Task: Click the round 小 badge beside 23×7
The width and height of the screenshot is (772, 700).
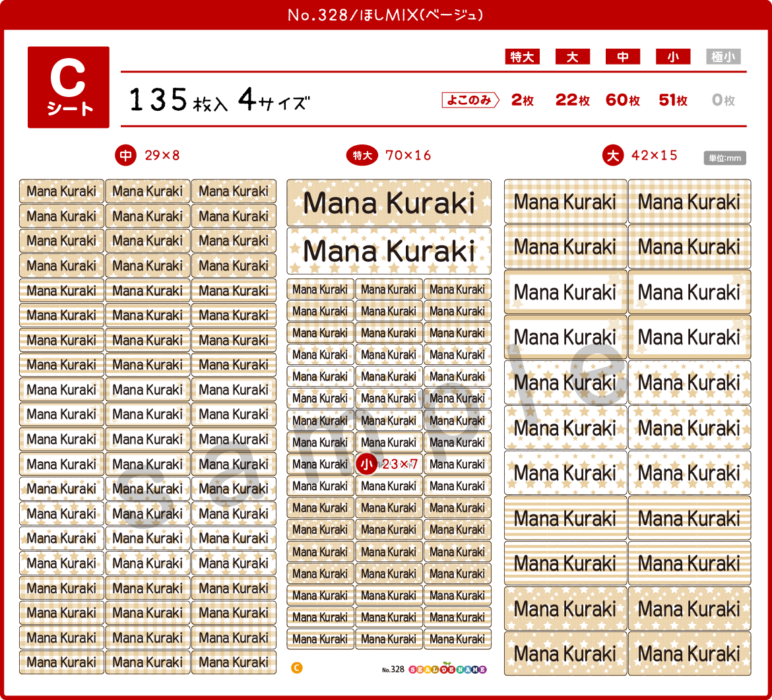Action: (366, 464)
